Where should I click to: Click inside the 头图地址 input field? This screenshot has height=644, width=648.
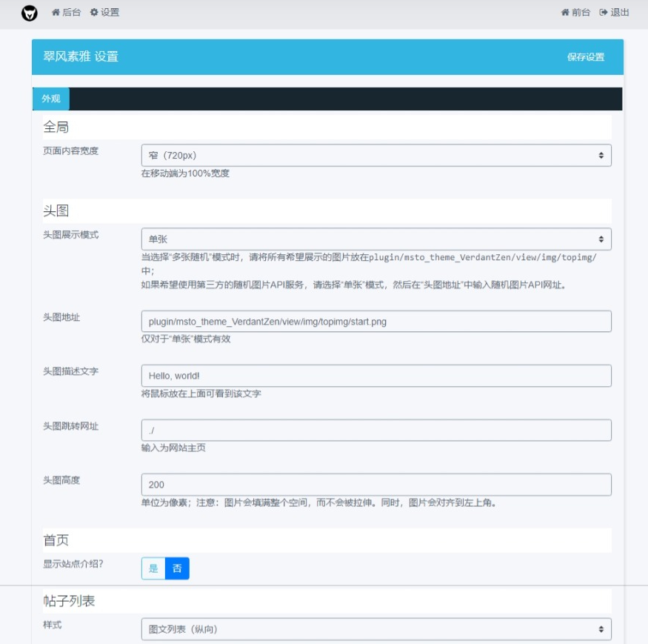[378, 322]
